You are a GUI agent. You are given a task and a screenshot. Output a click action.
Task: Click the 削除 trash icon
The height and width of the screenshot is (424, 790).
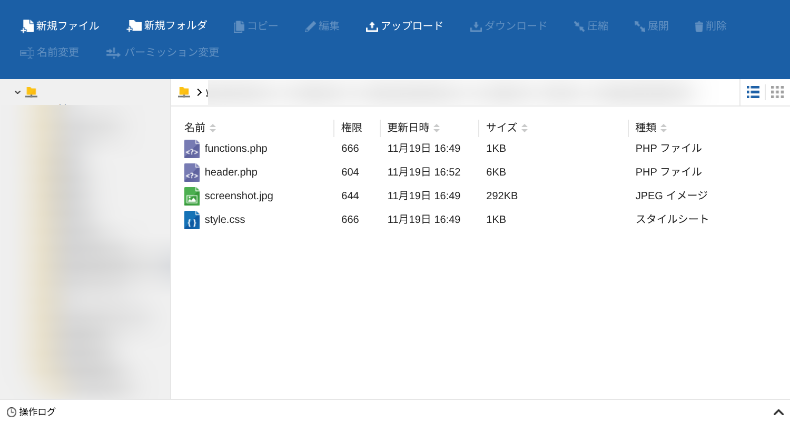[699, 27]
